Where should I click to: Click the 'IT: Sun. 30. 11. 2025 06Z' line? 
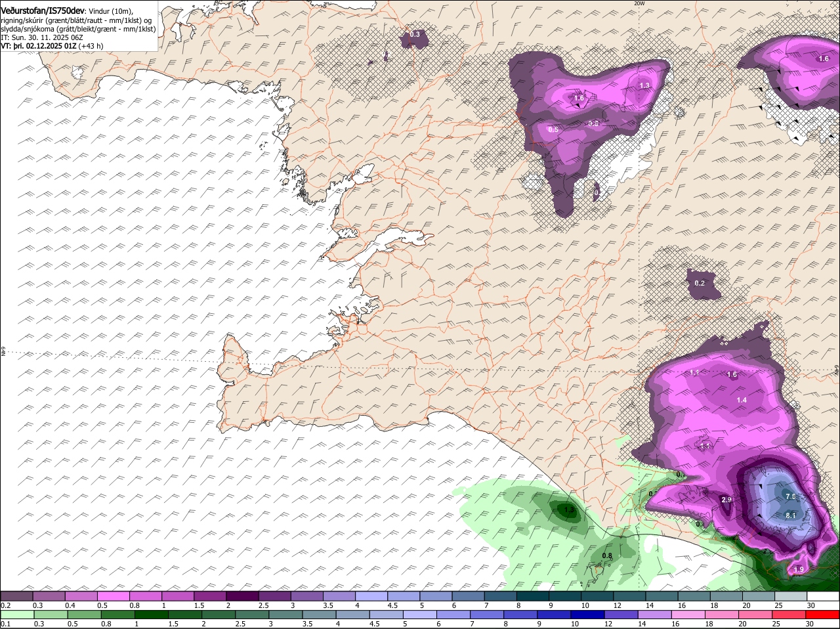coord(41,38)
